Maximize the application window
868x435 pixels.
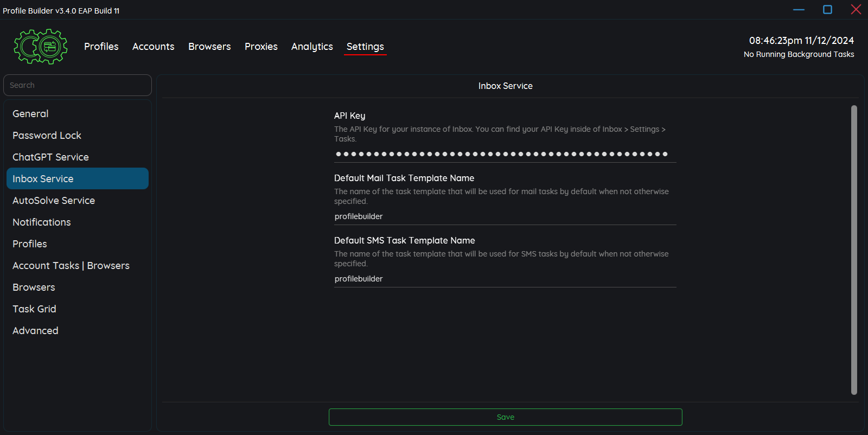tap(827, 10)
